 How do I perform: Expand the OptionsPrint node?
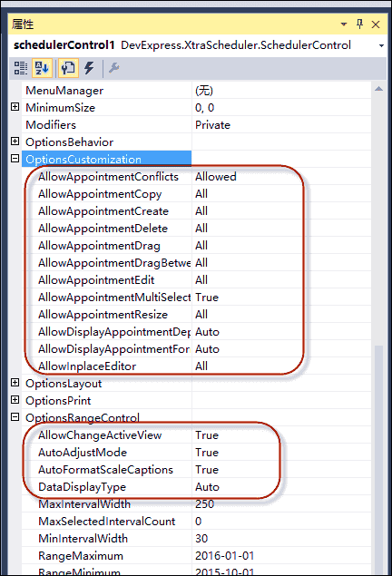pos(15,400)
